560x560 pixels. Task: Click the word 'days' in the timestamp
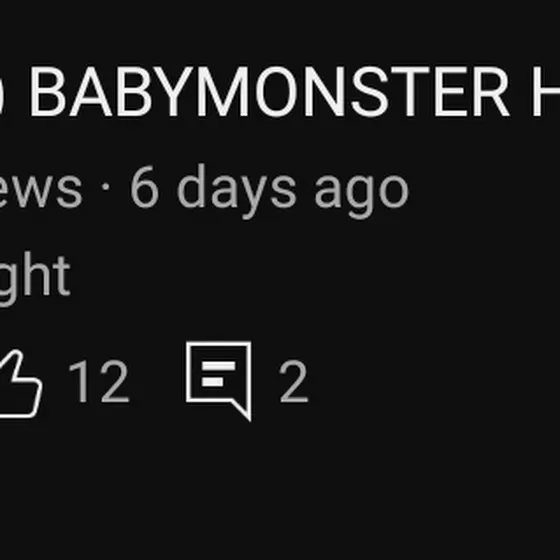point(237,191)
